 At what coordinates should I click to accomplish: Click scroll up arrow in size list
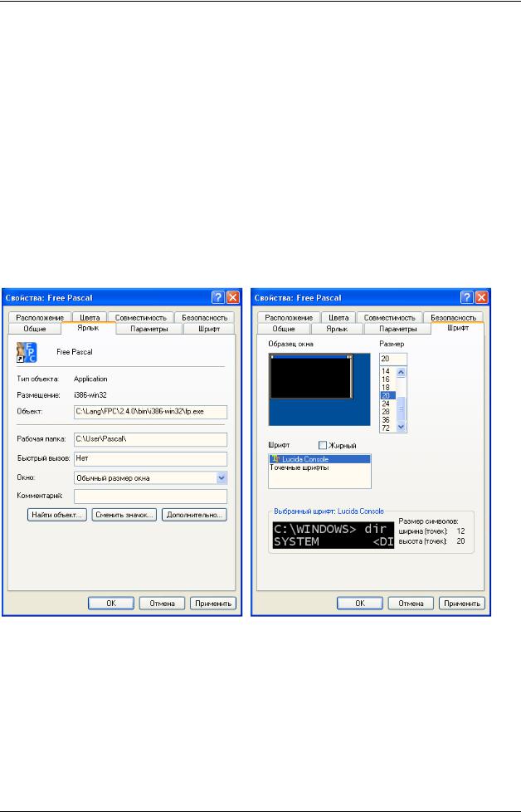(402, 372)
